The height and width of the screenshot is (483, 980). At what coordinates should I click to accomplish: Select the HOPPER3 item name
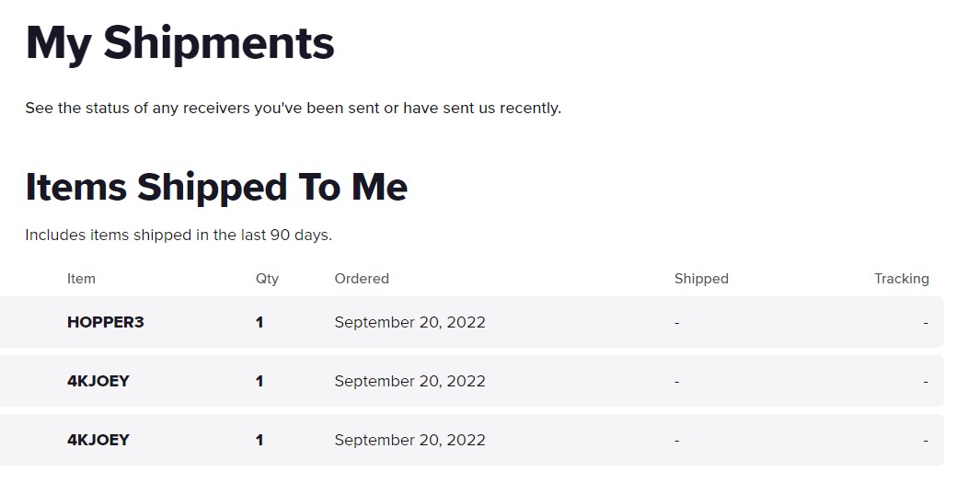[106, 322]
